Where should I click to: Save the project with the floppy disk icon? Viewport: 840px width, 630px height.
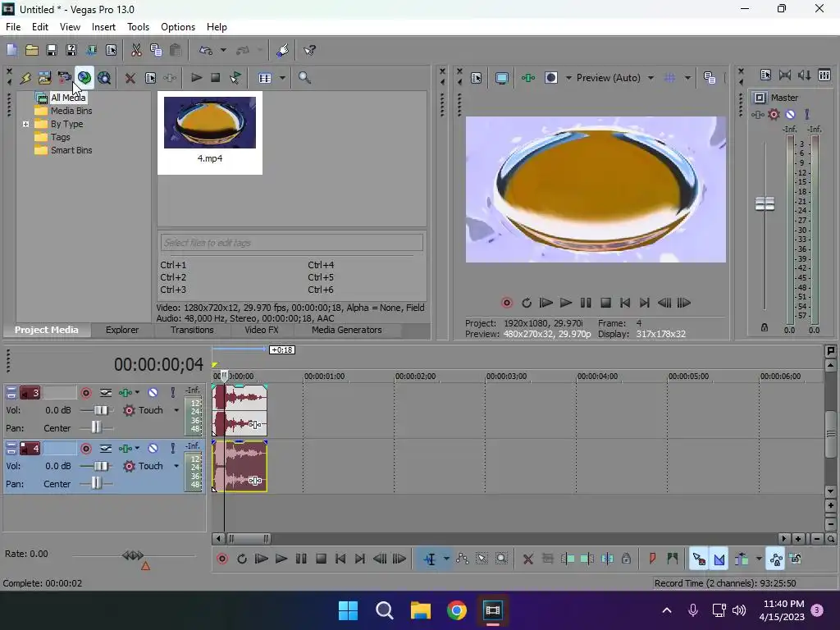[x=52, y=50]
